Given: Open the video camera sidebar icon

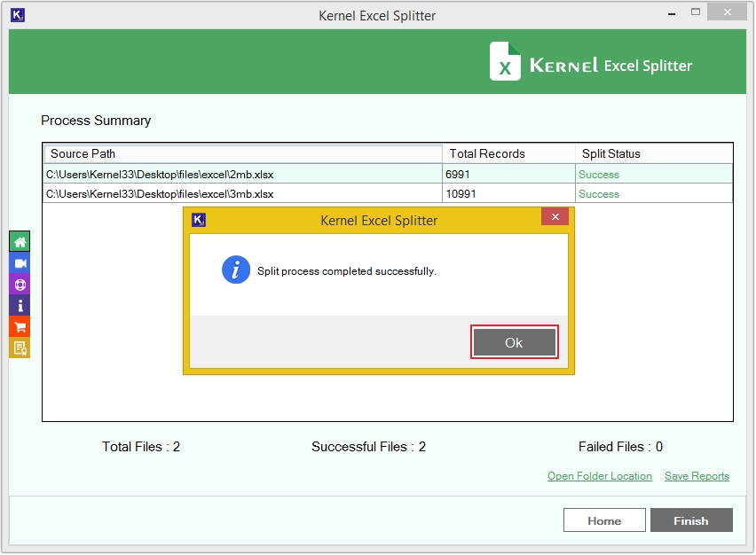Looking at the screenshot, I should click(x=20, y=263).
